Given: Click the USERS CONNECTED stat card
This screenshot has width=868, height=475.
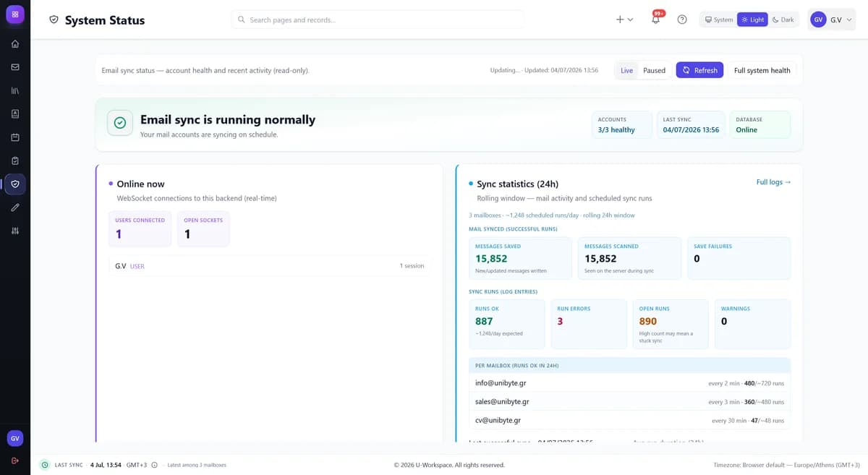Looking at the screenshot, I should (x=140, y=228).
